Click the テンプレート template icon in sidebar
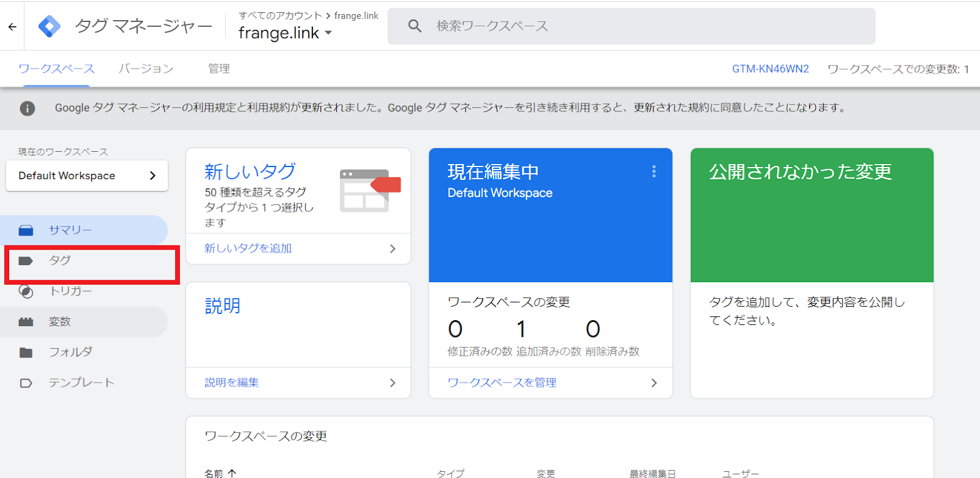This screenshot has width=980, height=478. pyautogui.click(x=26, y=383)
